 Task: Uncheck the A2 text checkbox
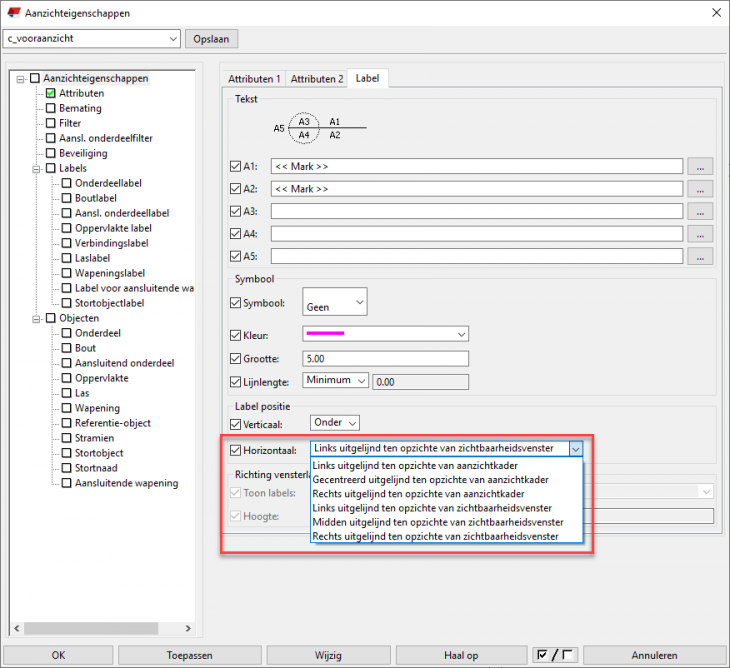pos(236,189)
